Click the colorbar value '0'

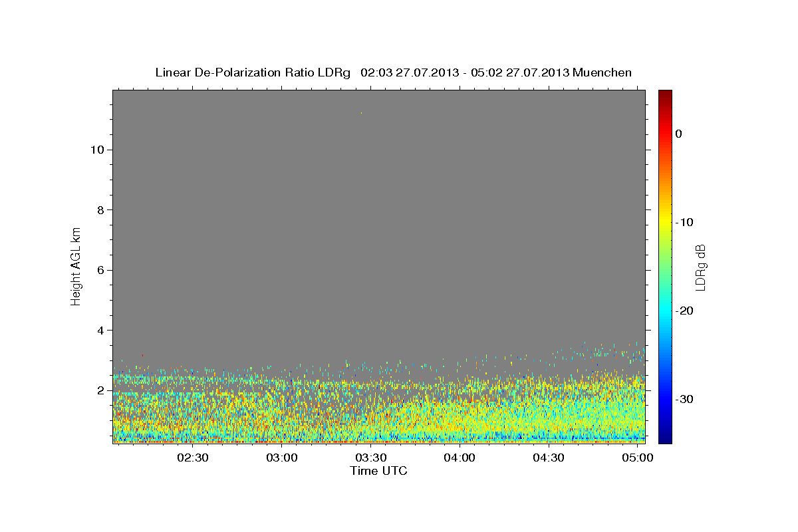[x=679, y=134]
